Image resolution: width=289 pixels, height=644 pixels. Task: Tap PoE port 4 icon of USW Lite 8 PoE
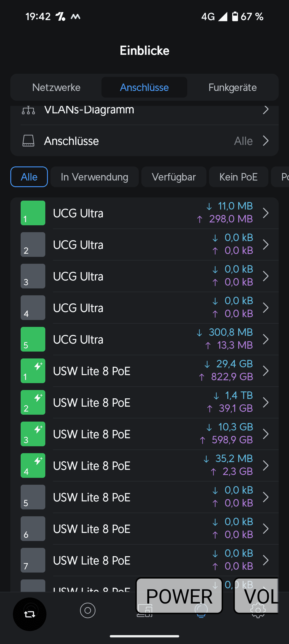click(33, 465)
